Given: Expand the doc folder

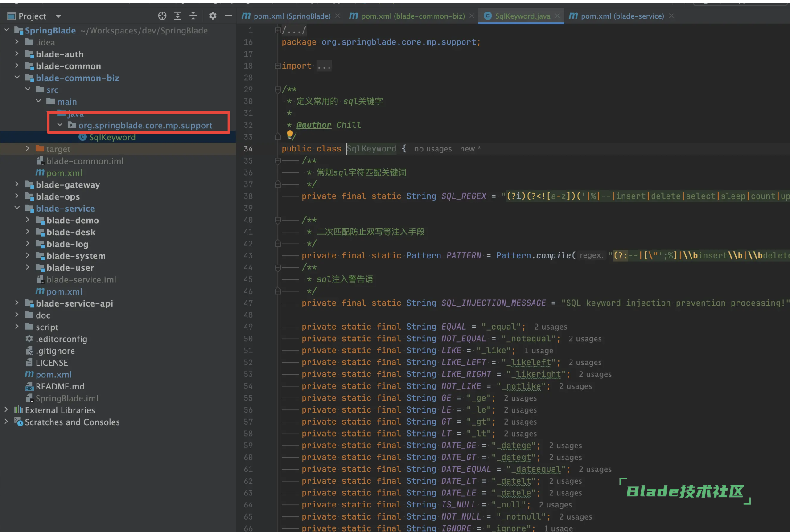Looking at the screenshot, I should pos(17,315).
